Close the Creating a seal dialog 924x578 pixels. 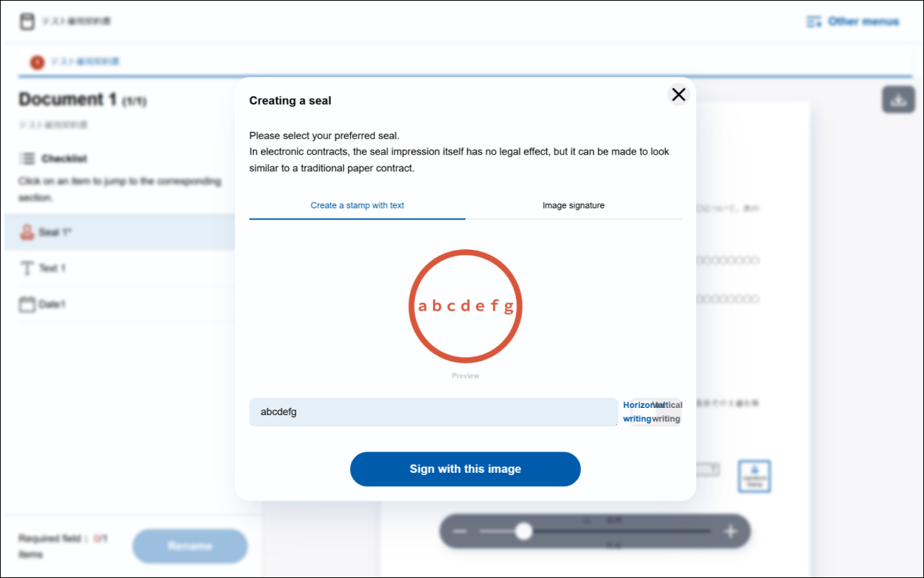click(x=678, y=94)
